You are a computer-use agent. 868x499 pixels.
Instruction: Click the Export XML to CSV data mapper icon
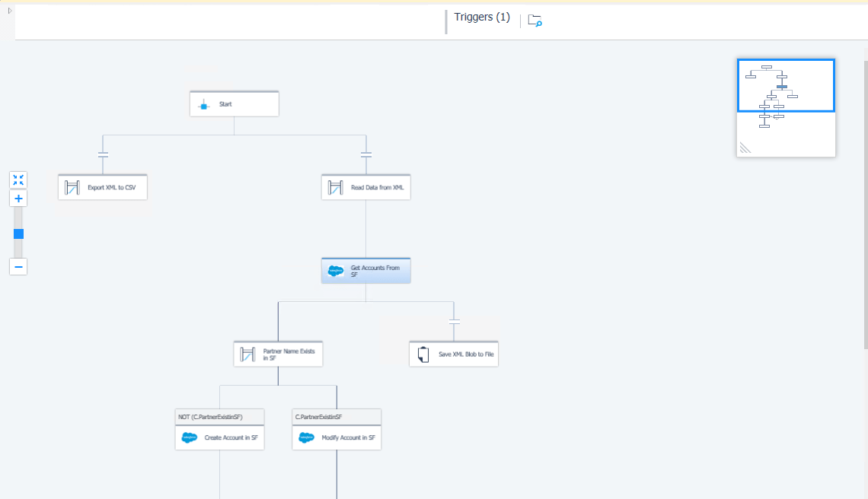(72, 188)
